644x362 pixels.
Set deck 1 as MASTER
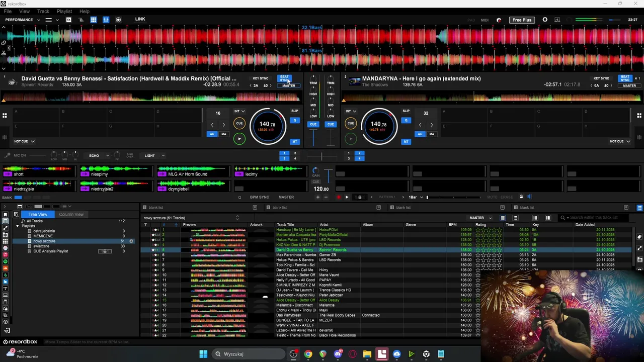pyautogui.click(x=288, y=85)
